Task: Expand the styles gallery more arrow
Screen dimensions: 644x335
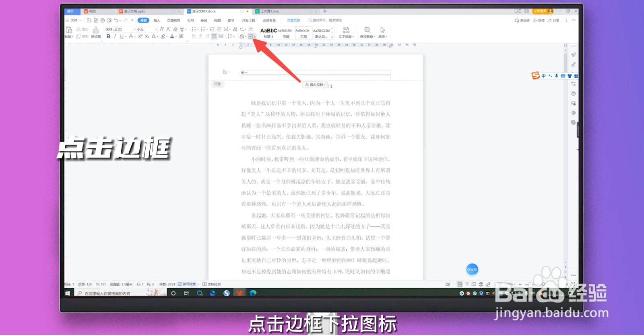Action: (332, 37)
